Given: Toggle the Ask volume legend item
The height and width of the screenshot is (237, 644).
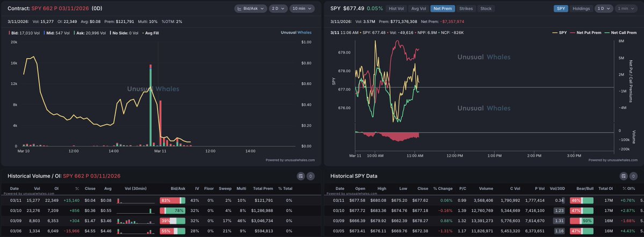Looking at the screenshot, I should click(90, 33).
